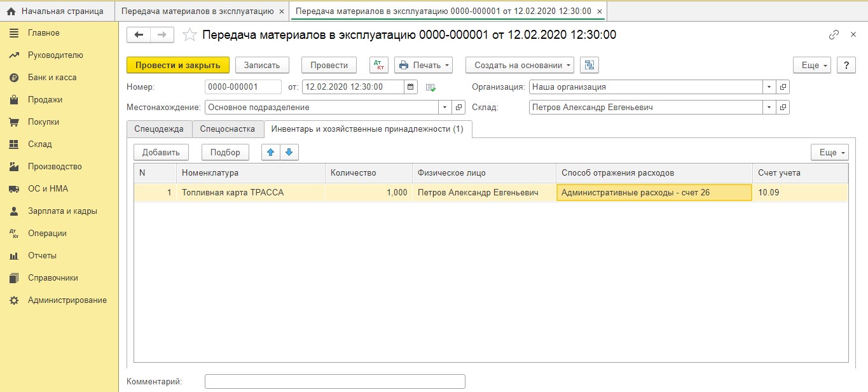Screen dimensions: 868x392
Task: Switch to Начальная страница tab
Action: coord(57,11)
